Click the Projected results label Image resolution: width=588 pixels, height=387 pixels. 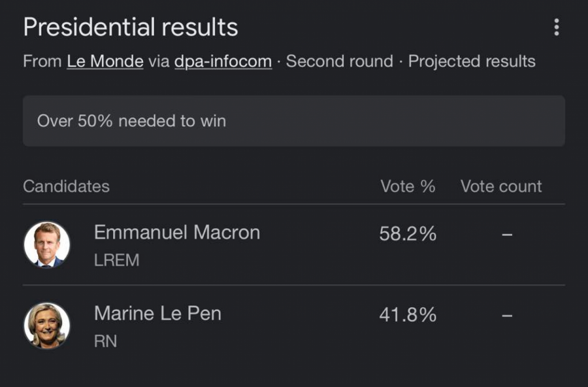(472, 61)
